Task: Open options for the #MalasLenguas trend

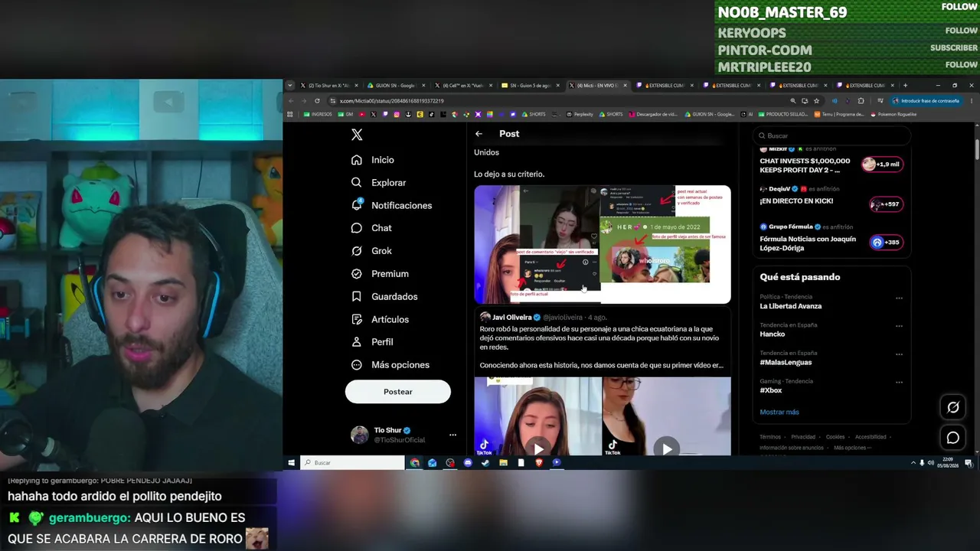Action: click(899, 354)
